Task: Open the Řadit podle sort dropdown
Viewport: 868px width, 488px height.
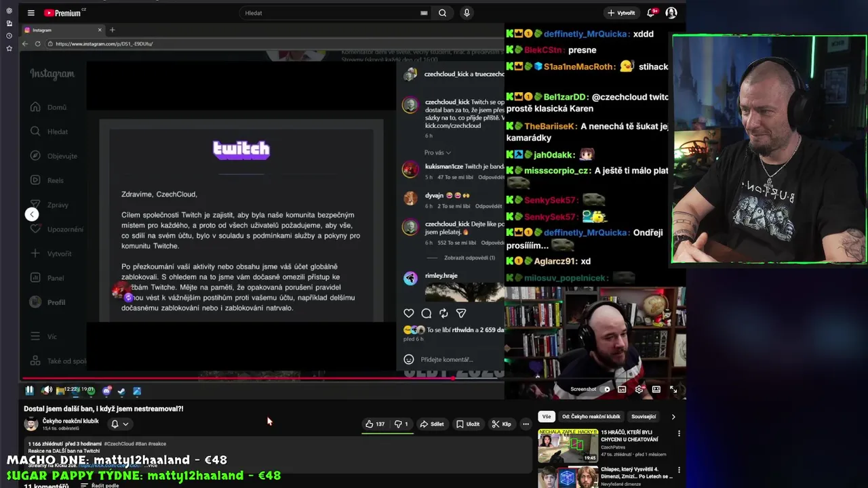Action: tap(100, 485)
